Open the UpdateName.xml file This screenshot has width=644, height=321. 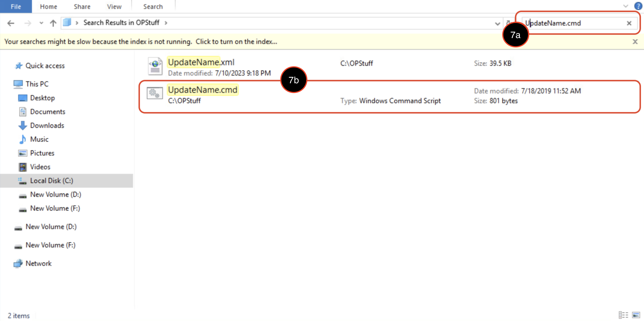point(201,62)
